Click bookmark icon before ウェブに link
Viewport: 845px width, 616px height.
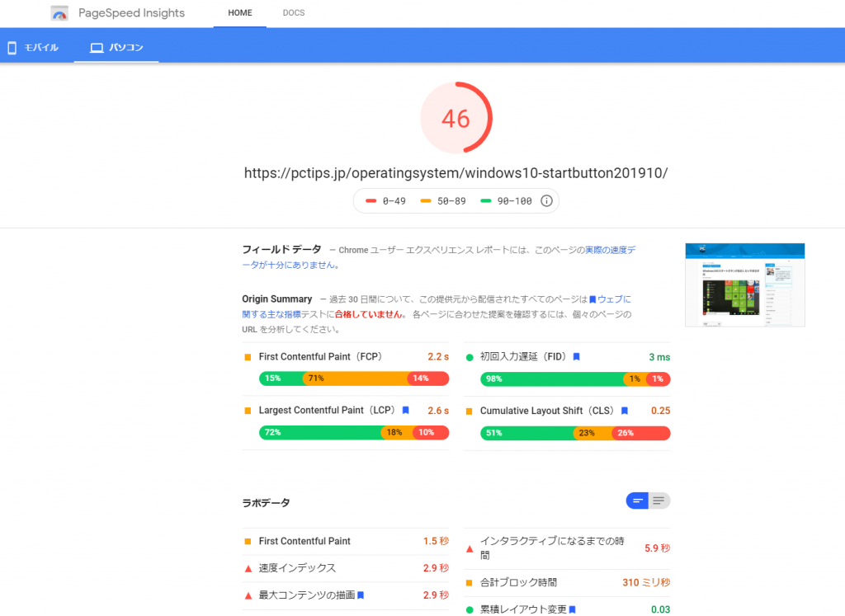pyautogui.click(x=592, y=299)
